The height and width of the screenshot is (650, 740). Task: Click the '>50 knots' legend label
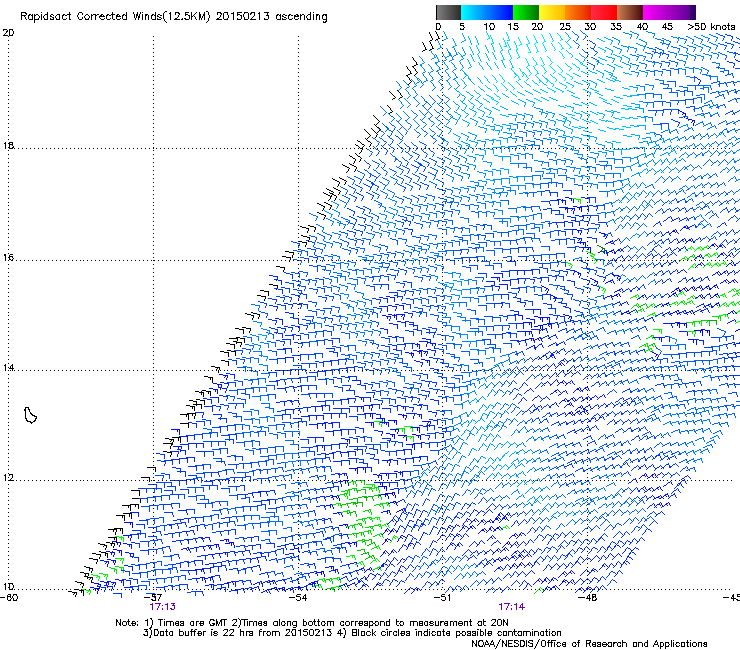tap(711, 27)
